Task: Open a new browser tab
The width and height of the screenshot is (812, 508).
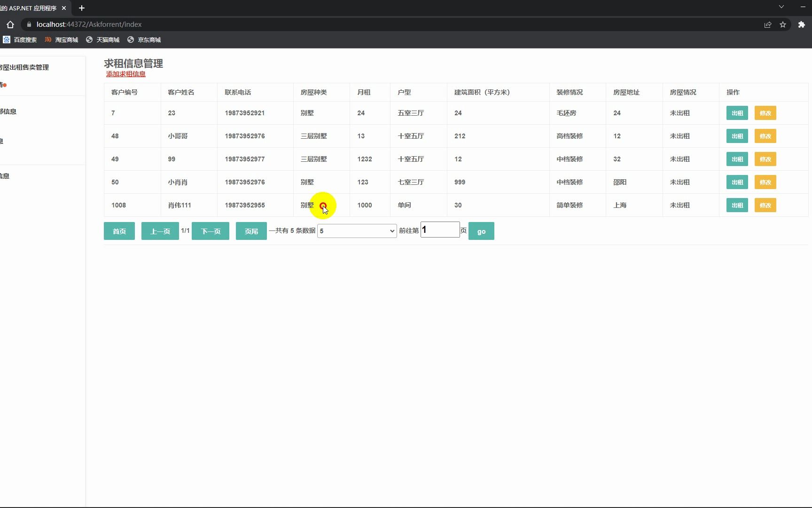Action: (82, 8)
